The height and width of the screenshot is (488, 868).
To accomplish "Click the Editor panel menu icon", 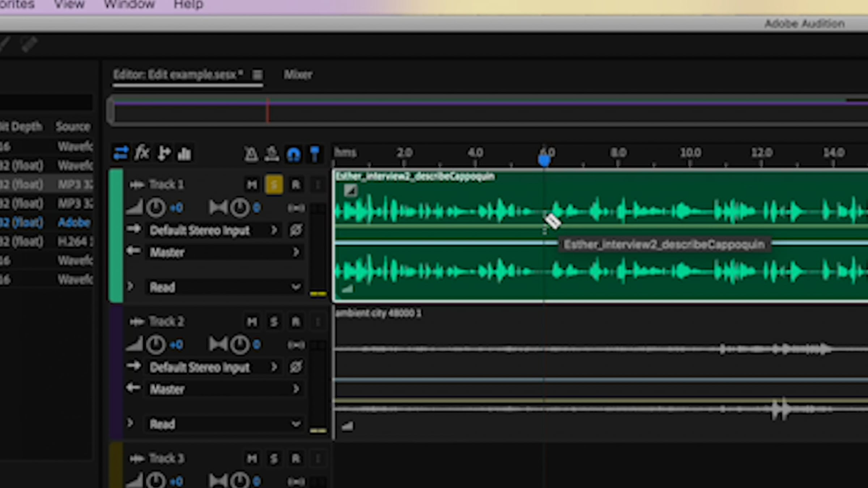I will click(x=258, y=75).
